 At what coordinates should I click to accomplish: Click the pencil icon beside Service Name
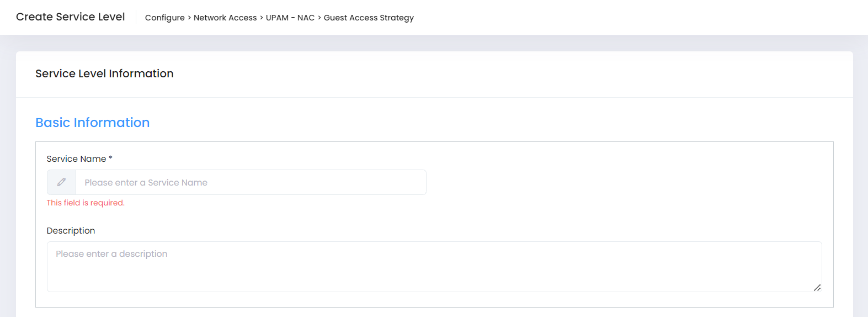point(61,182)
